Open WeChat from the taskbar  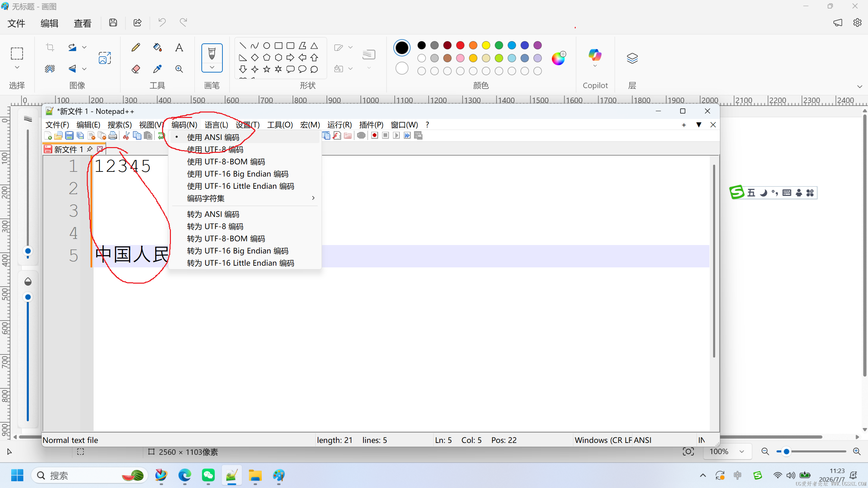208,475
